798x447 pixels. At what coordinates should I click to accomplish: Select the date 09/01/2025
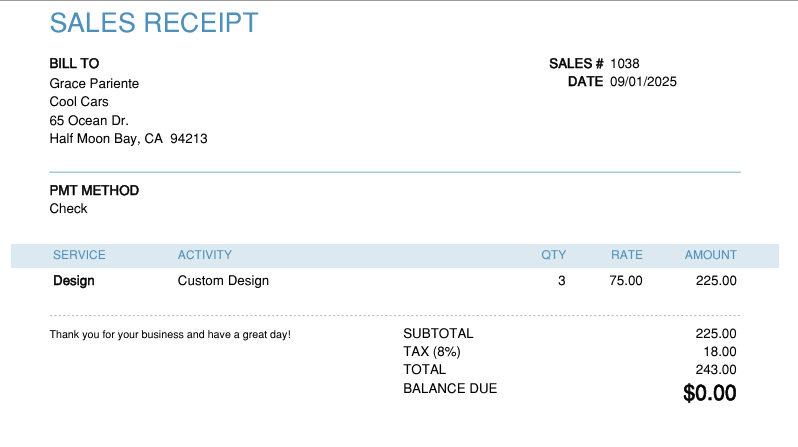pos(643,82)
